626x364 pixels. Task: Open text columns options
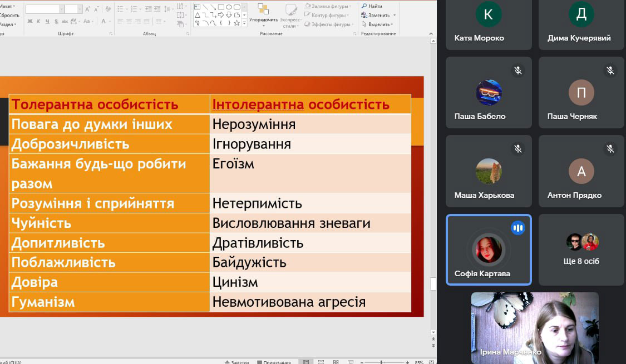[160, 22]
